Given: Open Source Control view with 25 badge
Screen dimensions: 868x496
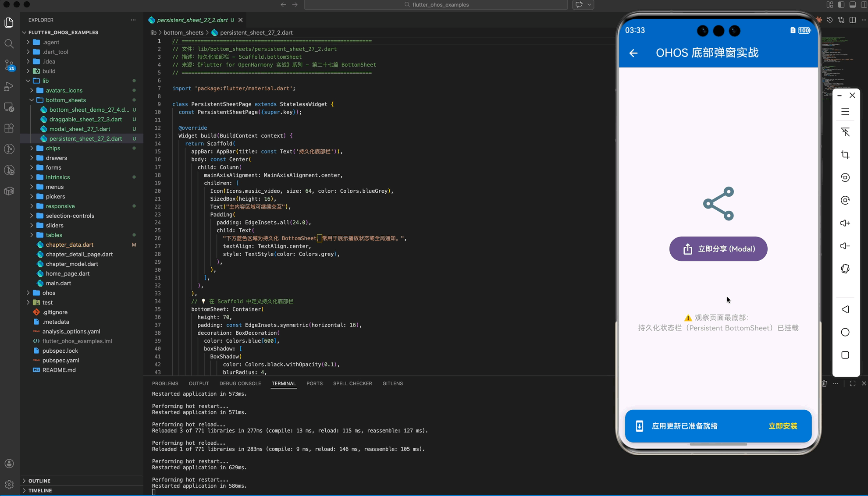Looking at the screenshot, I should click(x=9, y=65).
